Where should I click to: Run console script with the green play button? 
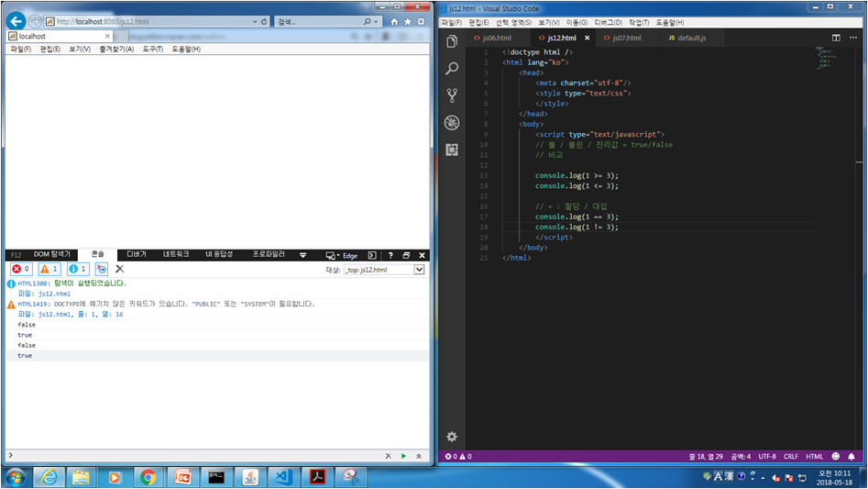pos(403,456)
